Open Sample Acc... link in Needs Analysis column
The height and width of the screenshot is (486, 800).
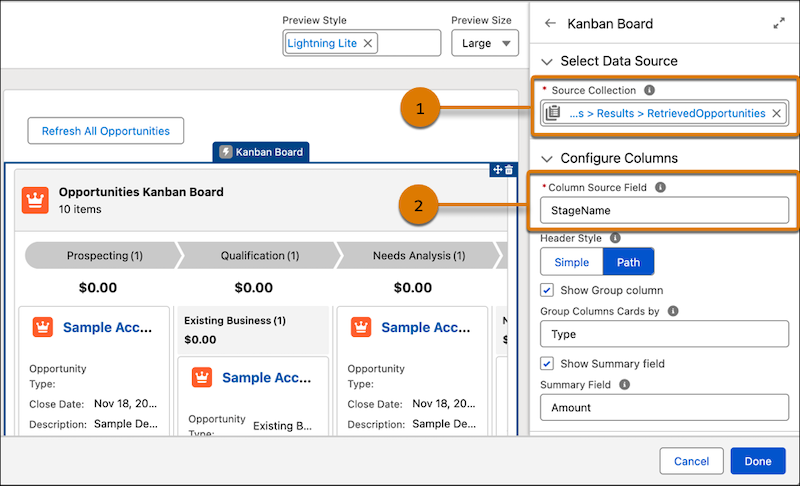coord(426,327)
